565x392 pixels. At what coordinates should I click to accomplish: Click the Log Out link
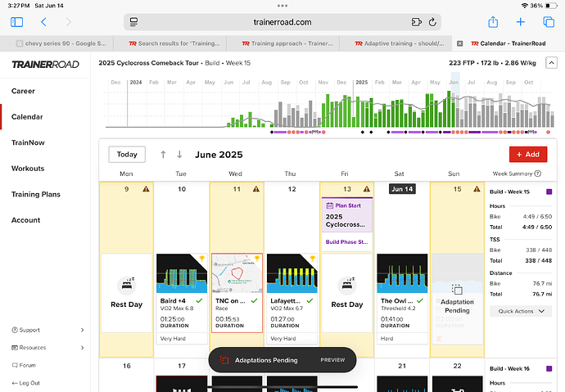click(25, 383)
